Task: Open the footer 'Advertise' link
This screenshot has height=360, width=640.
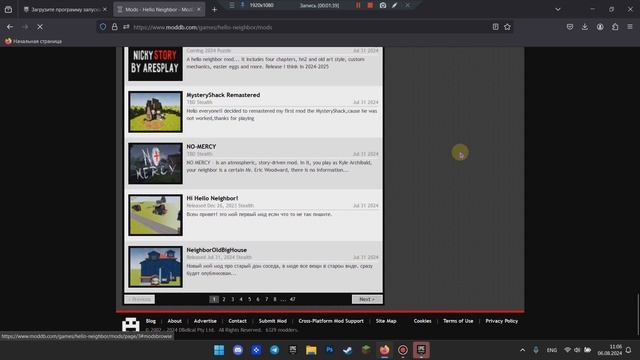Action: 205,321
